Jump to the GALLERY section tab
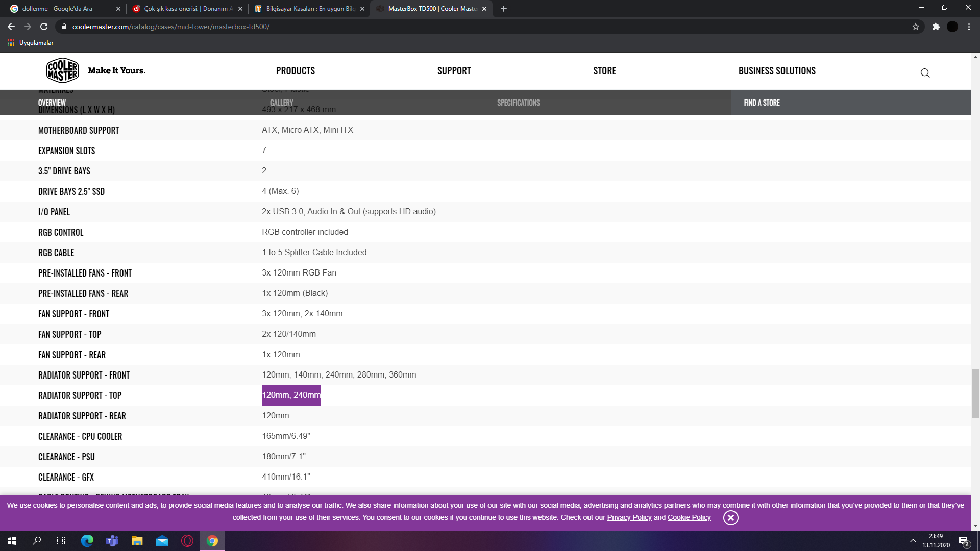The height and width of the screenshot is (551, 980). click(281, 103)
